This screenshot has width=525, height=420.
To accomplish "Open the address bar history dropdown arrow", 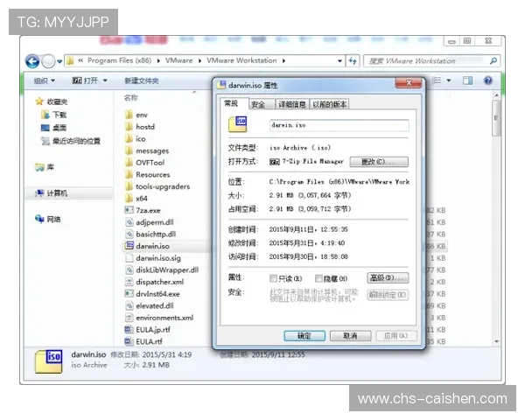I will 339,61.
